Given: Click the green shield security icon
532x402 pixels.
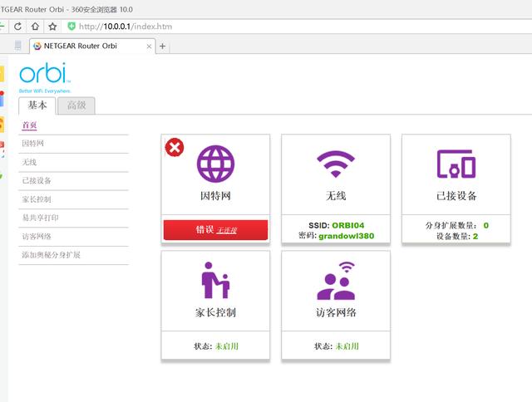Looking at the screenshot, I should tap(71, 27).
